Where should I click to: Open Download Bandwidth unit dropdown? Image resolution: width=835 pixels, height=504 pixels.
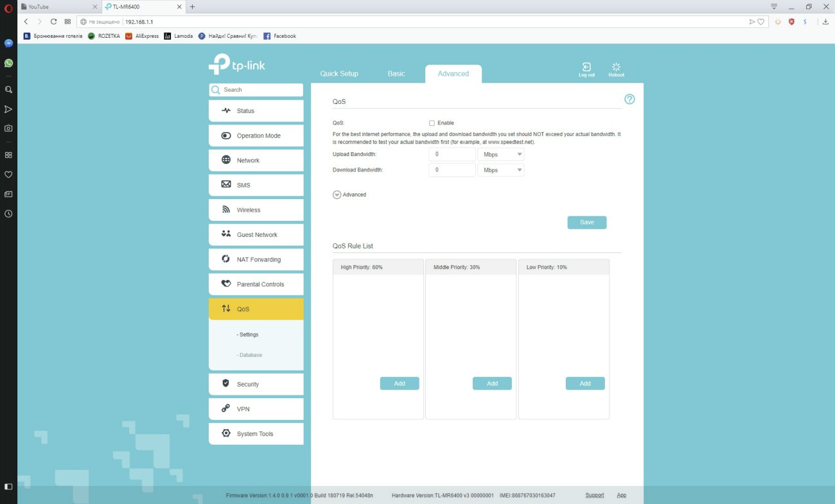tap(501, 170)
